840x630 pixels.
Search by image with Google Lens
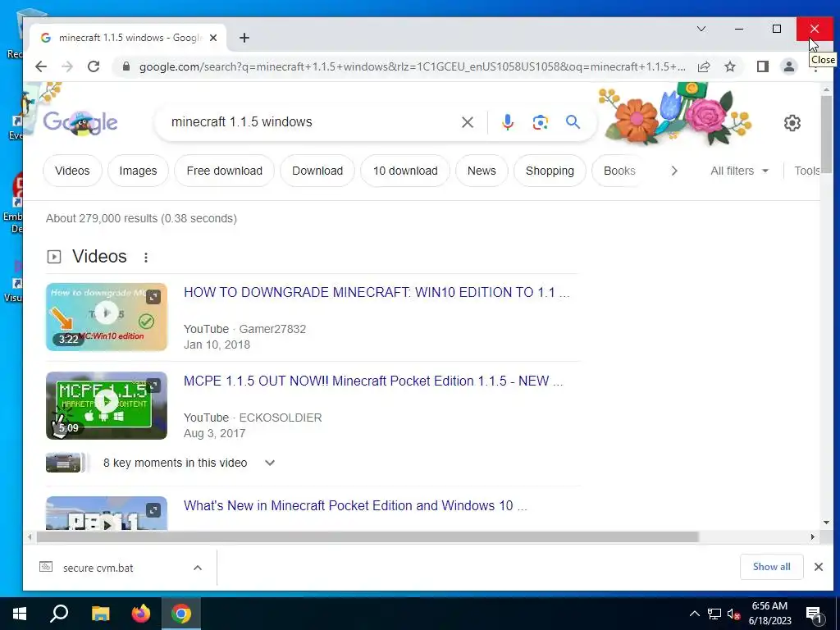pos(540,122)
